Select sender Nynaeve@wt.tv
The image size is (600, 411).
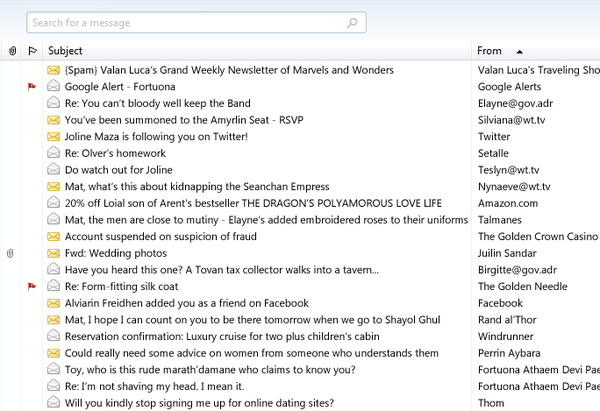click(514, 187)
